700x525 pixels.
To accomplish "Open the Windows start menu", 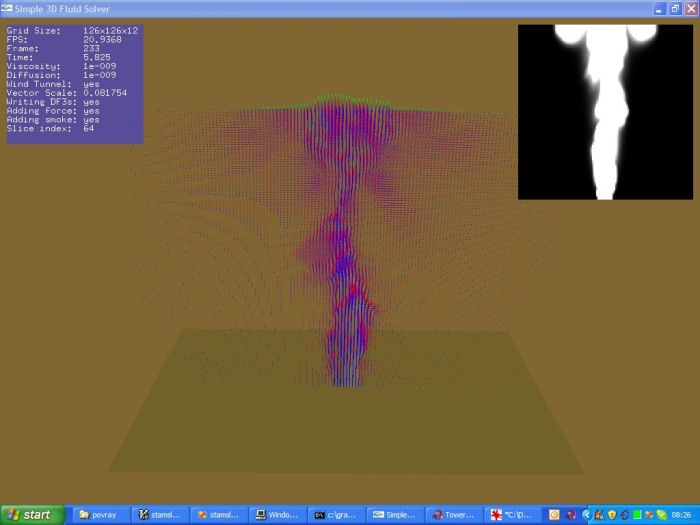I will [33, 515].
